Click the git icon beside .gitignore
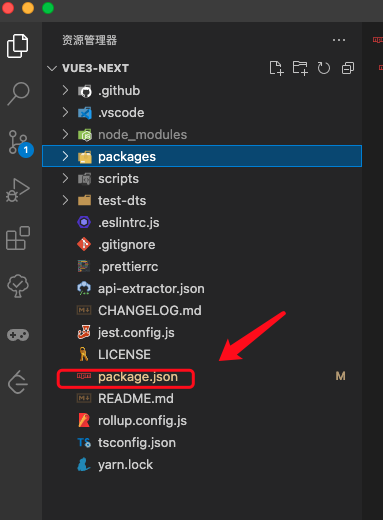 (x=84, y=244)
